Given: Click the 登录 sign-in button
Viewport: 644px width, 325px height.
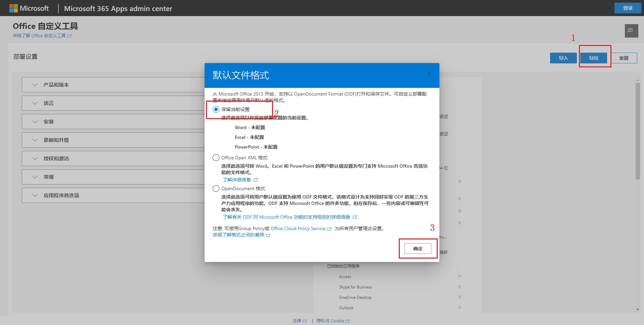Looking at the screenshot, I should click(x=628, y=8).
